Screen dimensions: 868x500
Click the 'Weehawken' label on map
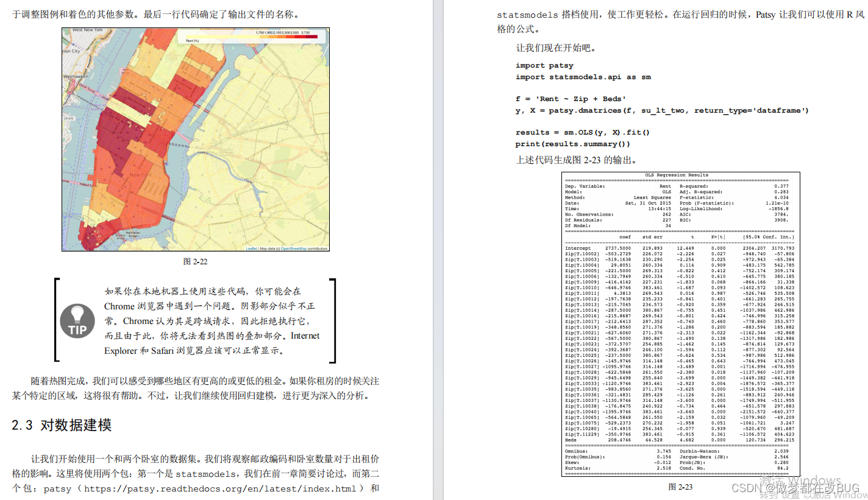[x=76, y=77]
